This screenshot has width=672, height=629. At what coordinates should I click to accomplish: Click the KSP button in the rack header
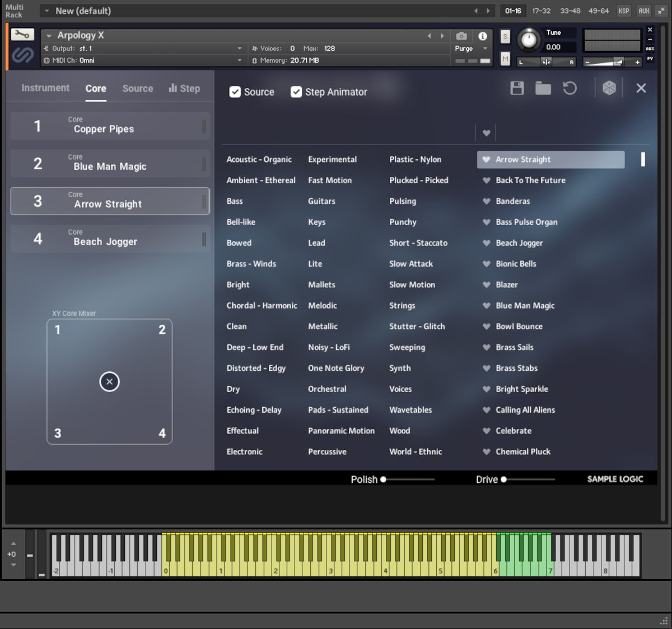pos(623,11)
